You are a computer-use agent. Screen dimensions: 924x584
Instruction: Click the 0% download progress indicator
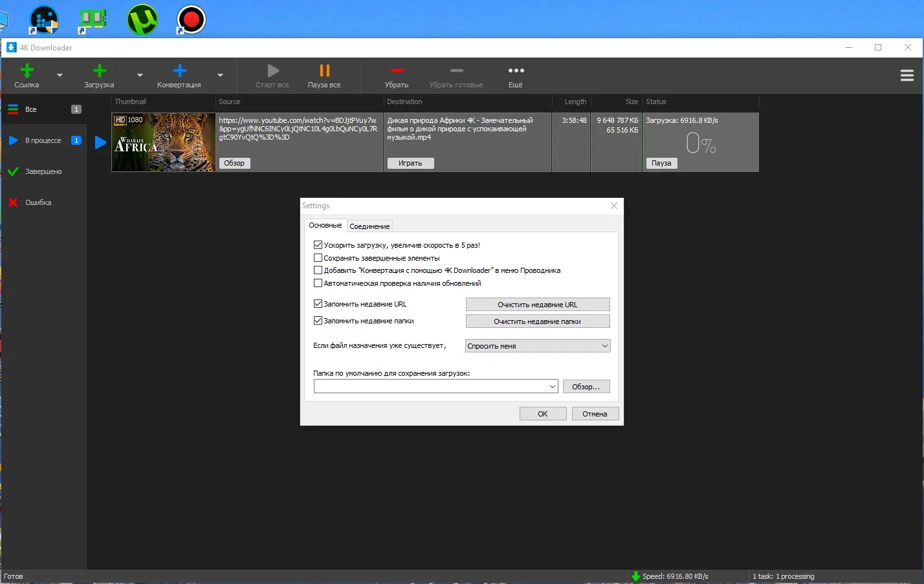click(x=701, y=142)
